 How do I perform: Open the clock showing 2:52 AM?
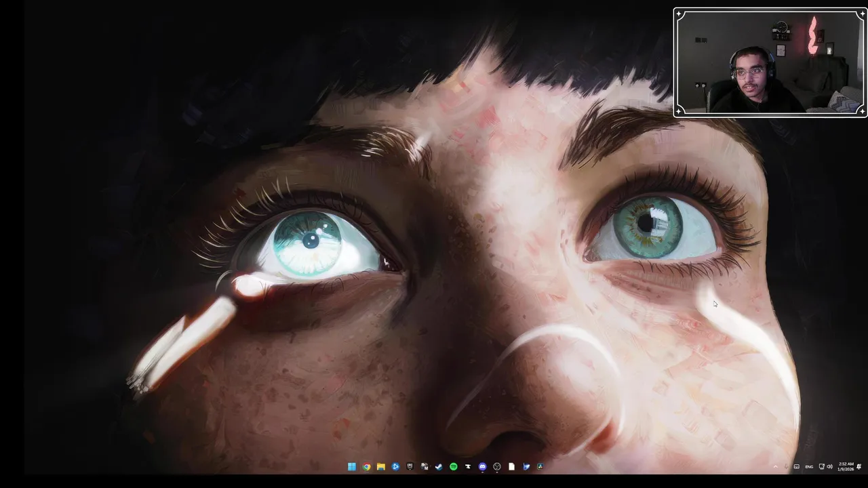[846, 466]
